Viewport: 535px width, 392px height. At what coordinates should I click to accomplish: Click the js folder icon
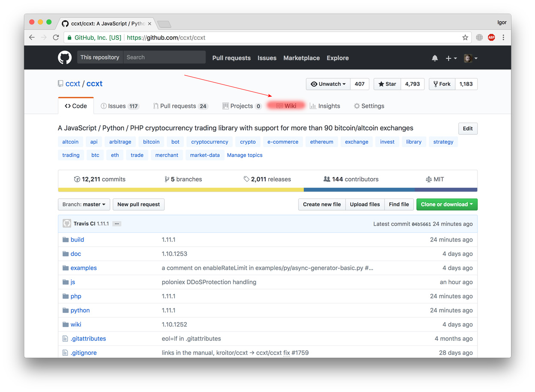point(66,282)
